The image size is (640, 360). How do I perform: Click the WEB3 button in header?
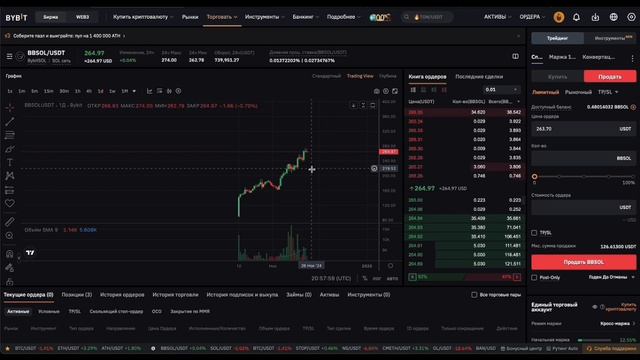click(82, 17)
